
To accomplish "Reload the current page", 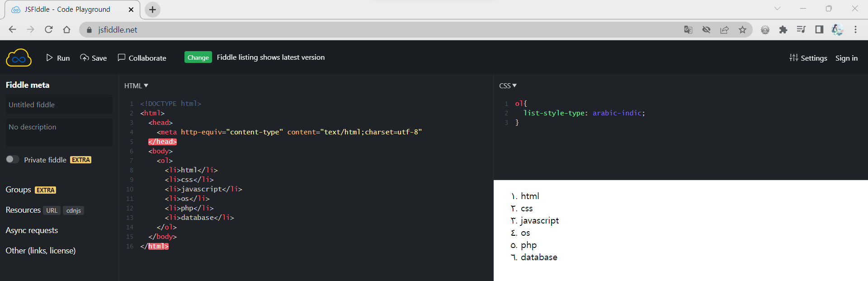I will [48, 29].
